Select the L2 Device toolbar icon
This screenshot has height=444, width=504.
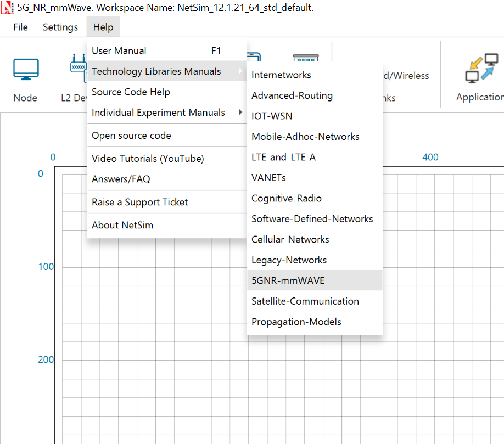tap(78, 68)
